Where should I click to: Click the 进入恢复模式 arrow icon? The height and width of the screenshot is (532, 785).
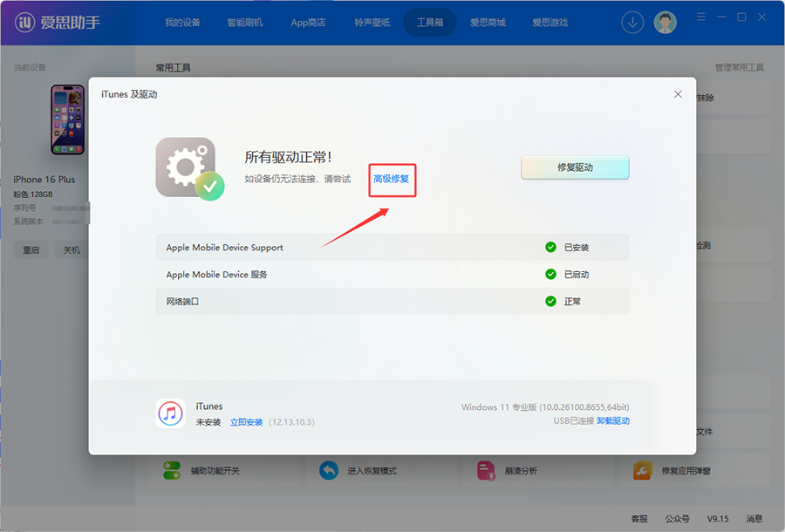point(329,470)
